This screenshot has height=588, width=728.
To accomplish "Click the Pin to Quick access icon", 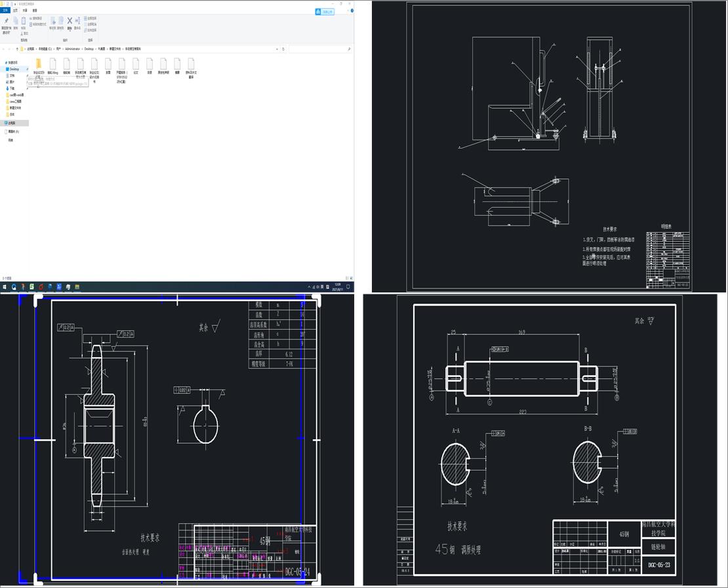I will coord(6,22).
